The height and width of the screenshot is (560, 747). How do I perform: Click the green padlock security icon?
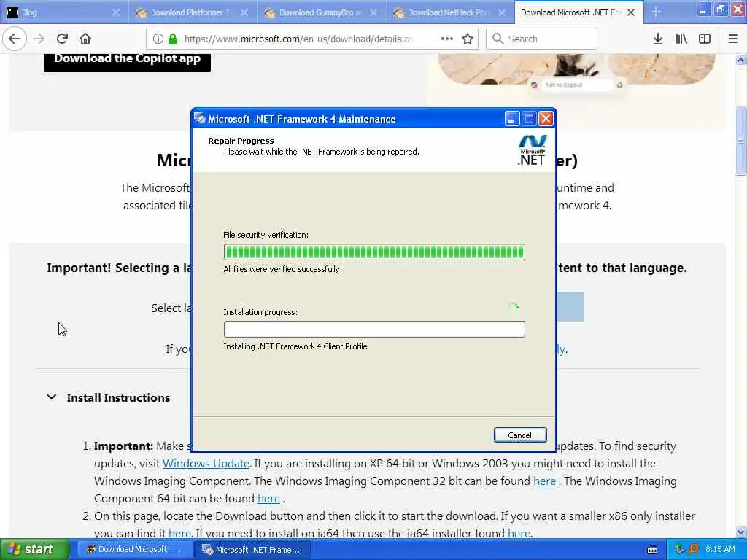point(173,39)
